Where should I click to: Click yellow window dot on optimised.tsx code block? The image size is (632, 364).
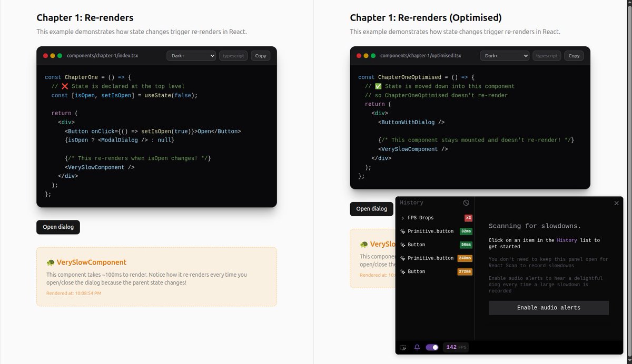click(366, 56)
